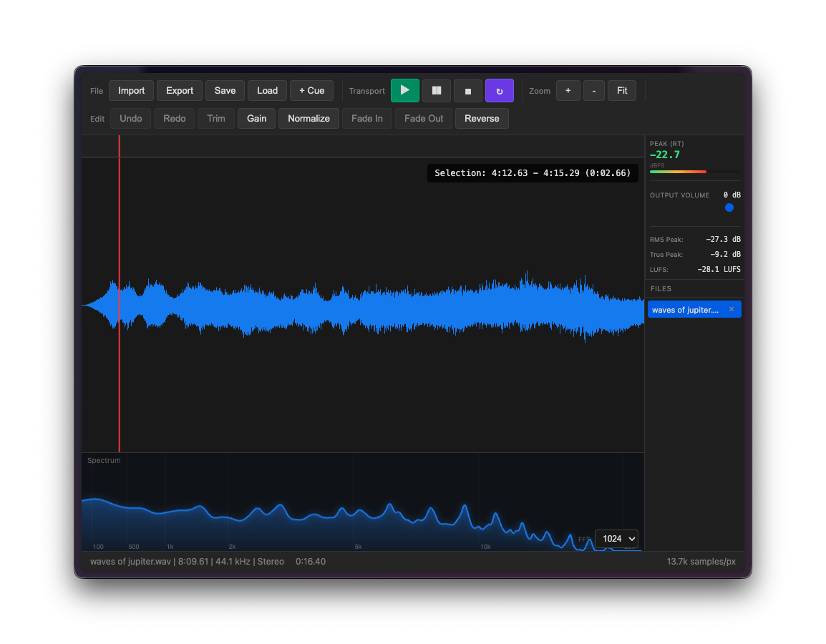Click the output volume slider knob

(x=729, y=208)
